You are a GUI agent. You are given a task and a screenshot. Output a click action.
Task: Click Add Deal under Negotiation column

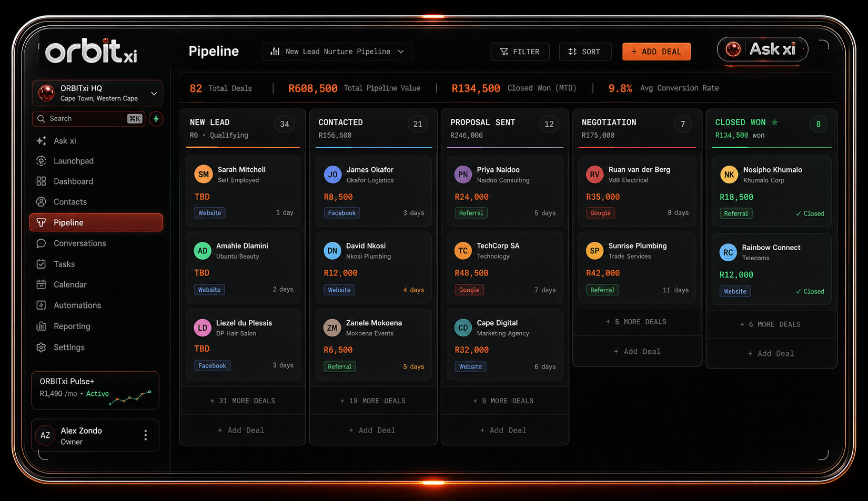[x=637, y=352]
